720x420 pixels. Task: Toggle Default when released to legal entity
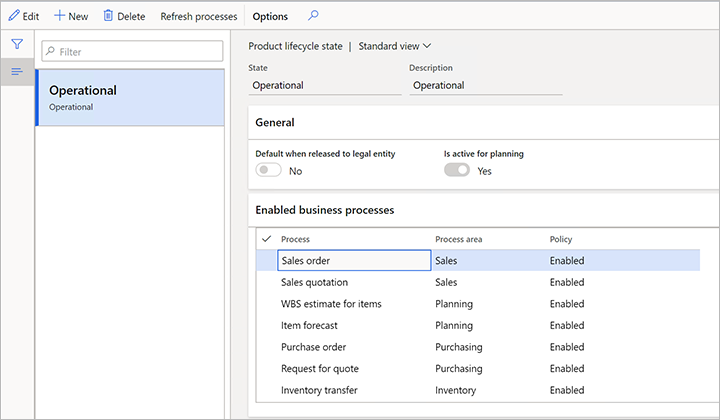click(x=268, y=171)
